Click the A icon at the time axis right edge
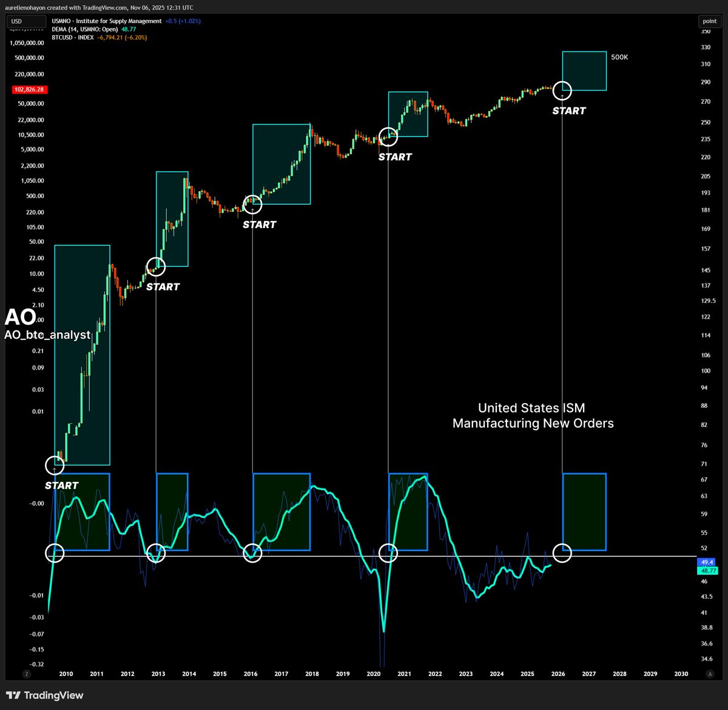Image resolution: width=728 pixels, height=710 pixels. pyautogui.click(x=709, y=674)
